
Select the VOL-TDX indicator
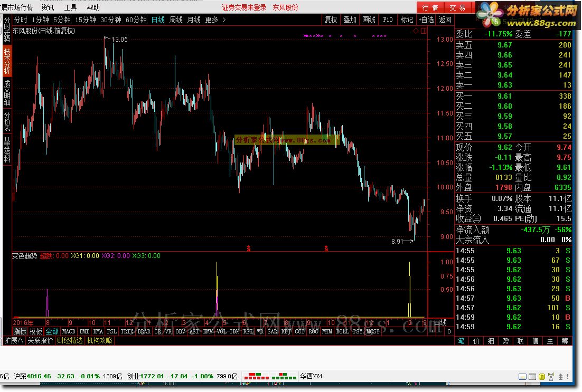pyautogui.click(x=228, y=331)
